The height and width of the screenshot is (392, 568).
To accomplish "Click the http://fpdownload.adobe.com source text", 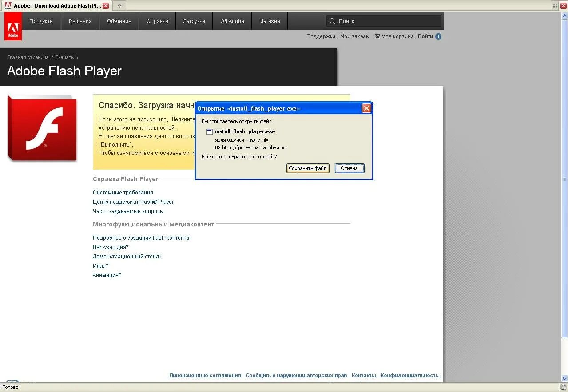I will coord(254,147).
